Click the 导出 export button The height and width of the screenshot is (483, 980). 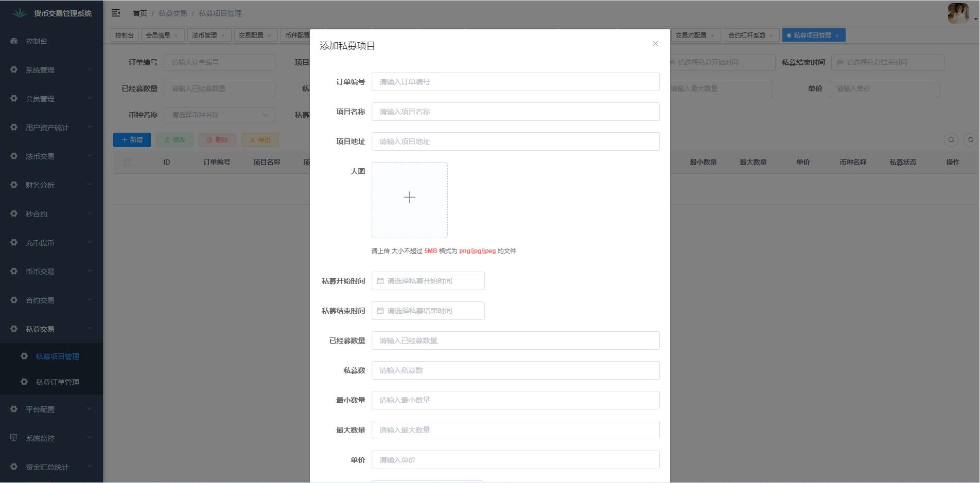click(x=260, y=139)
